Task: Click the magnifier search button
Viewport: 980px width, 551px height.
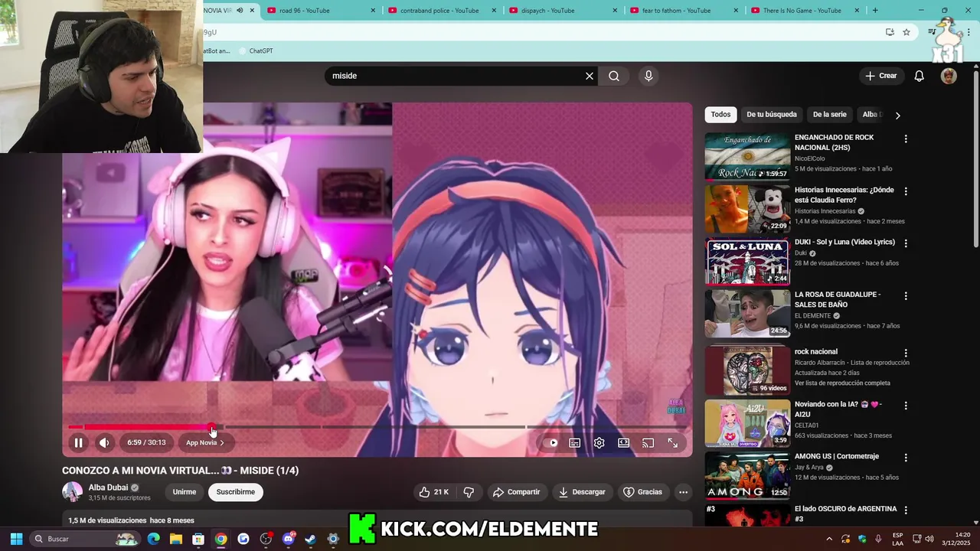Action: [x=614, y=76]
